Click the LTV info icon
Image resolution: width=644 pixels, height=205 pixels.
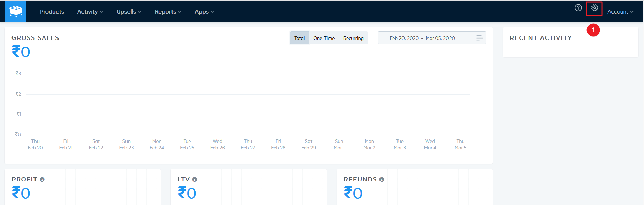[194, 179]
